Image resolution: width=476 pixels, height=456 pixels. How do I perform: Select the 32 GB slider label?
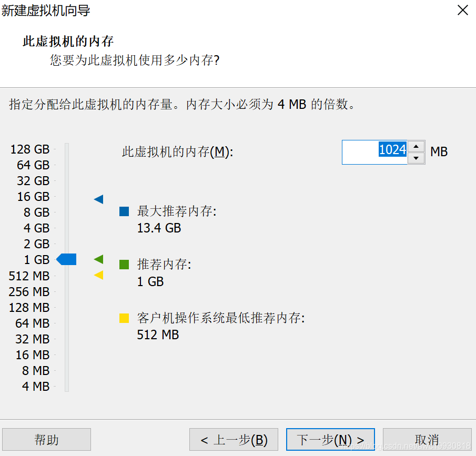33,181
